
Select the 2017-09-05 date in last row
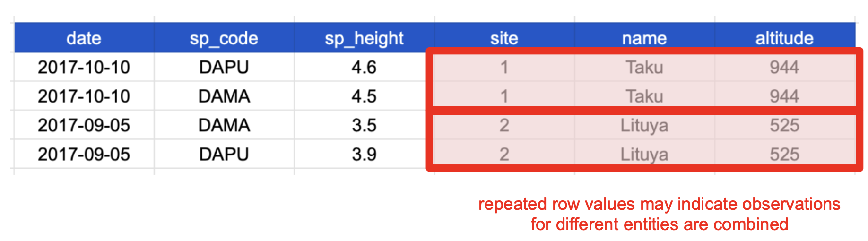(84, 155)
